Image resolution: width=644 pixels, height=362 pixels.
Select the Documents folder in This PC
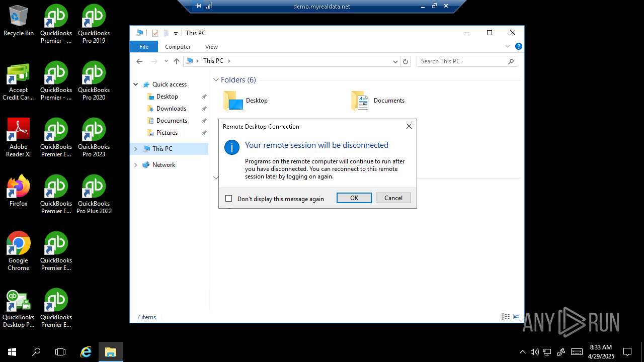[x=378, y=101]
